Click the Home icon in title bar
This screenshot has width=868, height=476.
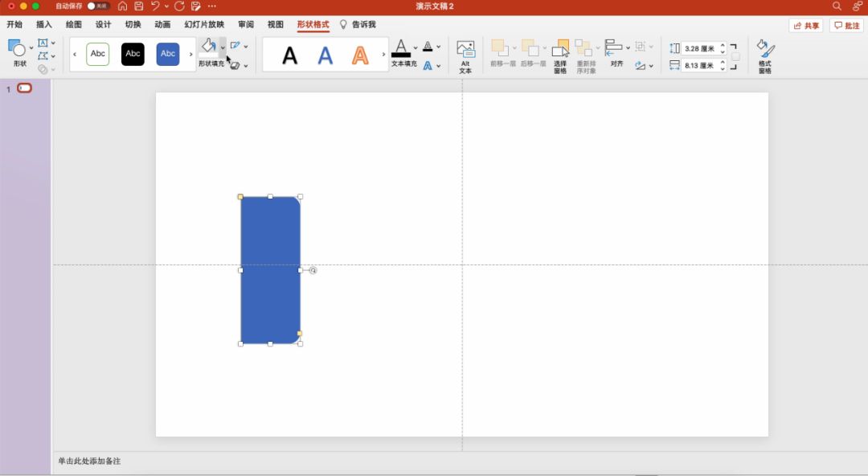coord(122,6)
